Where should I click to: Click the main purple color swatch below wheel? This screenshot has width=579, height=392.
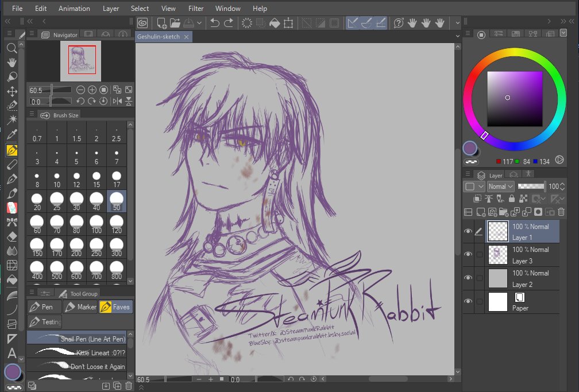(x=470, y=148)
